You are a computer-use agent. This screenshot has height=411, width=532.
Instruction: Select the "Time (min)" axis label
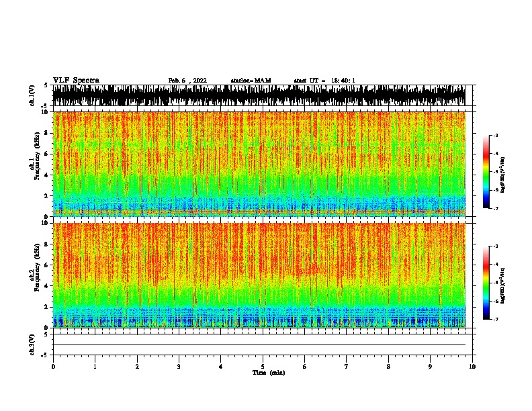coord(269,373)
